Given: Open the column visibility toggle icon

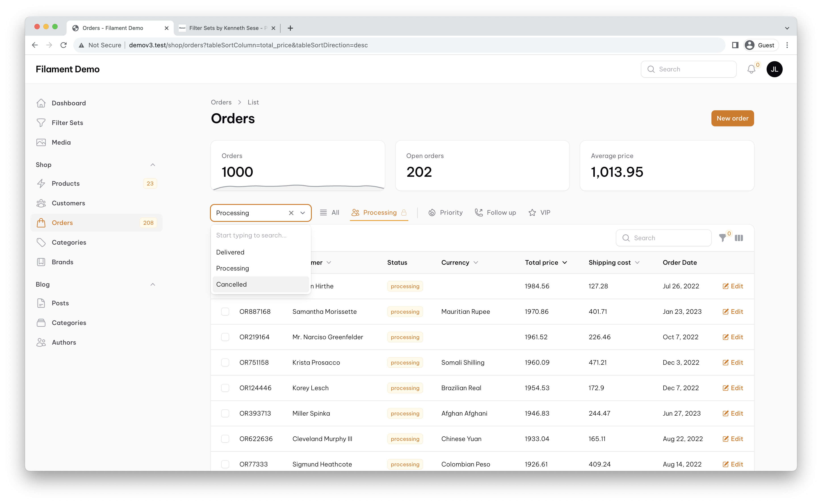Looking at the screenshot, I should pos(739,238).
